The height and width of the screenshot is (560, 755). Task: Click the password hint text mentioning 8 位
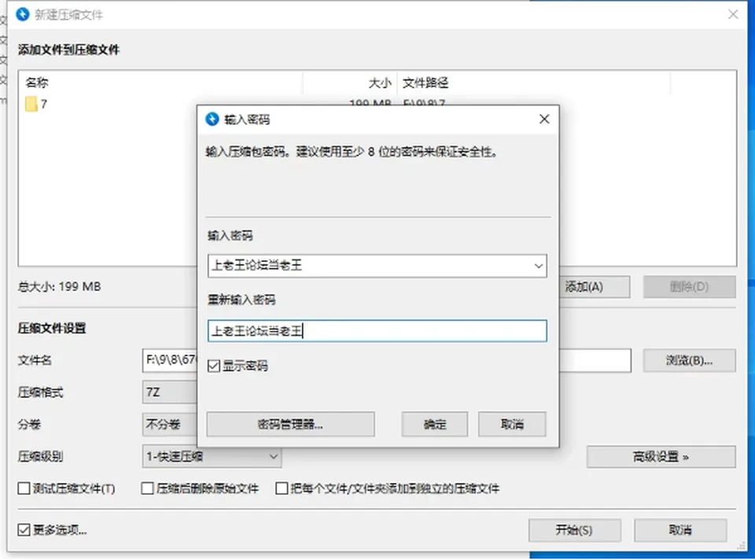click(x=352, y=152)
